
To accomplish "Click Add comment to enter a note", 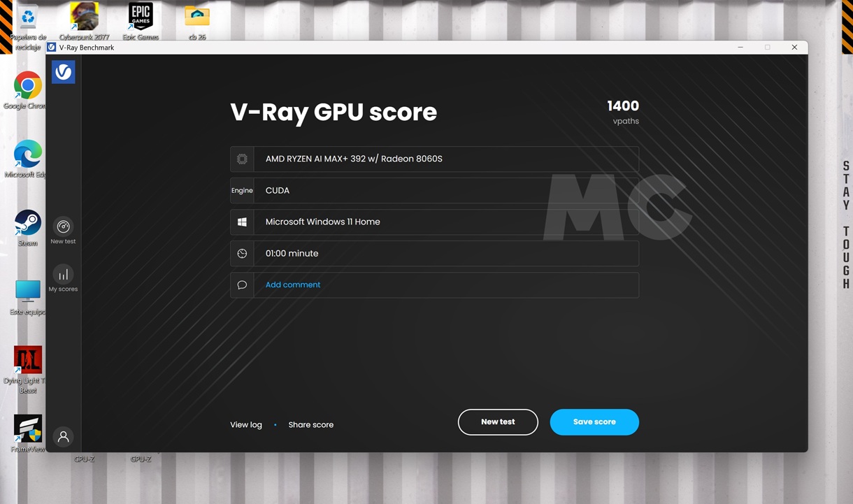I will tap(293, 285).
